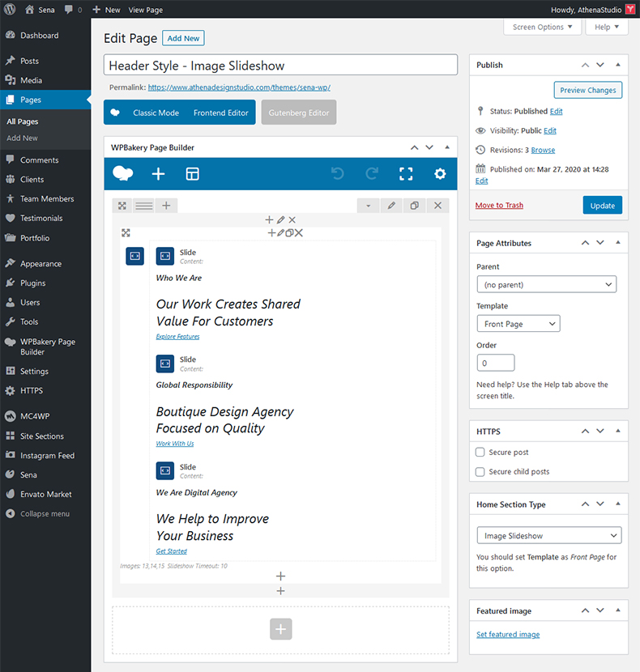Collapse the Featured image panel
640x672 pixels.
[x=617, y=610]
